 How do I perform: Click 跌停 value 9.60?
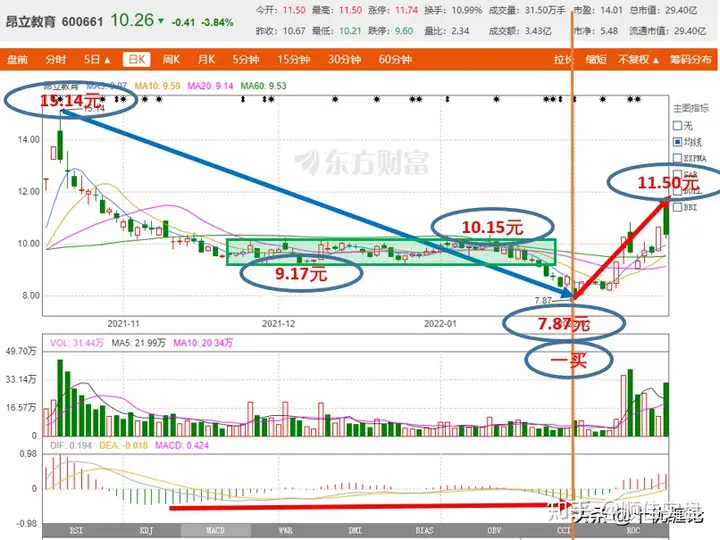[404, 31]
